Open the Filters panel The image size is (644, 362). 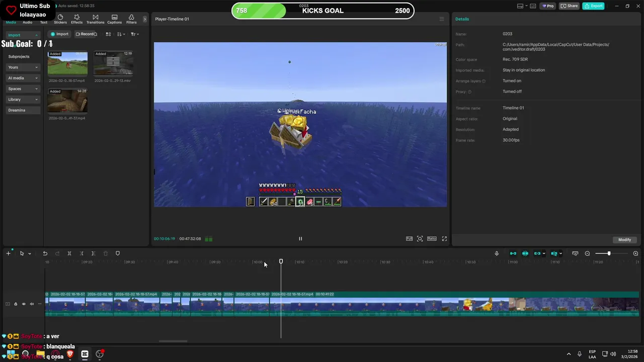point(131,19)
